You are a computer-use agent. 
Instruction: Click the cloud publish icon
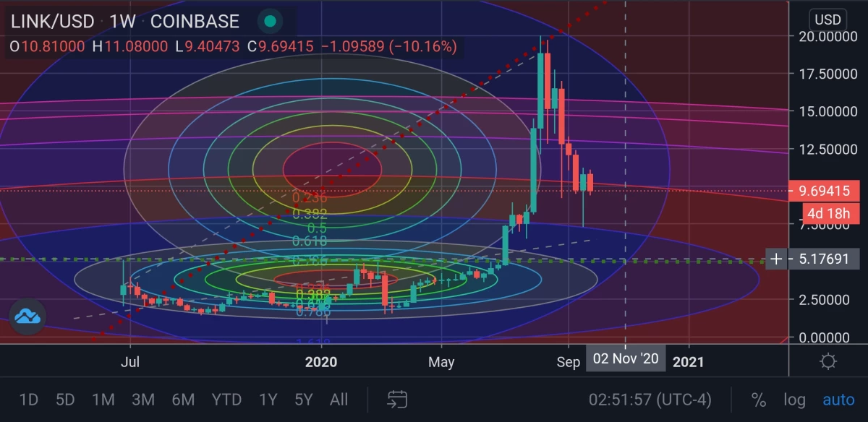27,316
